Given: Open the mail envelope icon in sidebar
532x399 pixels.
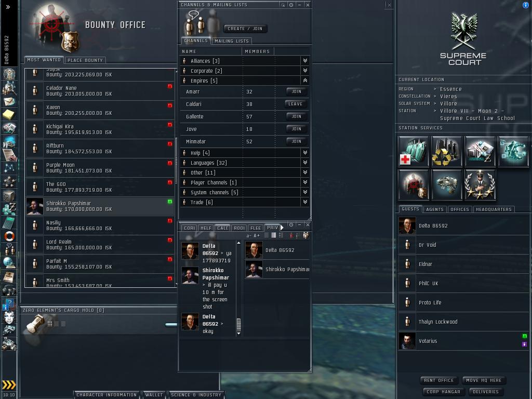Looking at the screenshot, I should [9, 101].
